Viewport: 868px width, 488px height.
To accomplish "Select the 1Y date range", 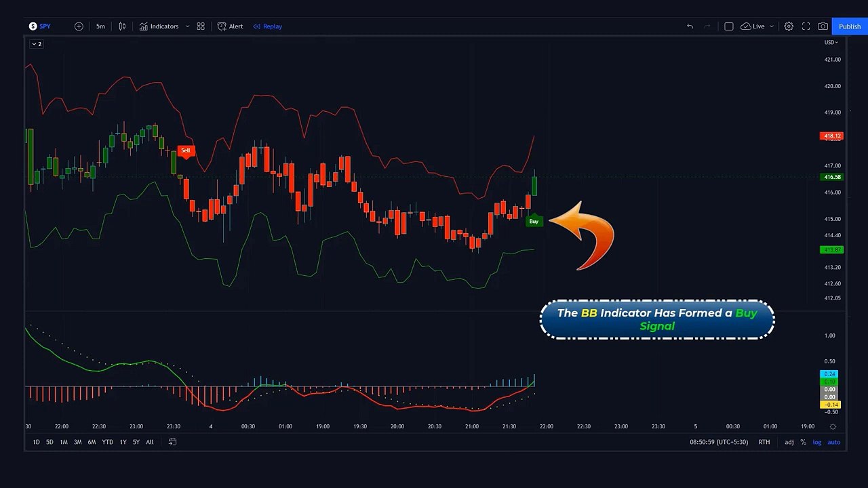I will tap(123, 442).
